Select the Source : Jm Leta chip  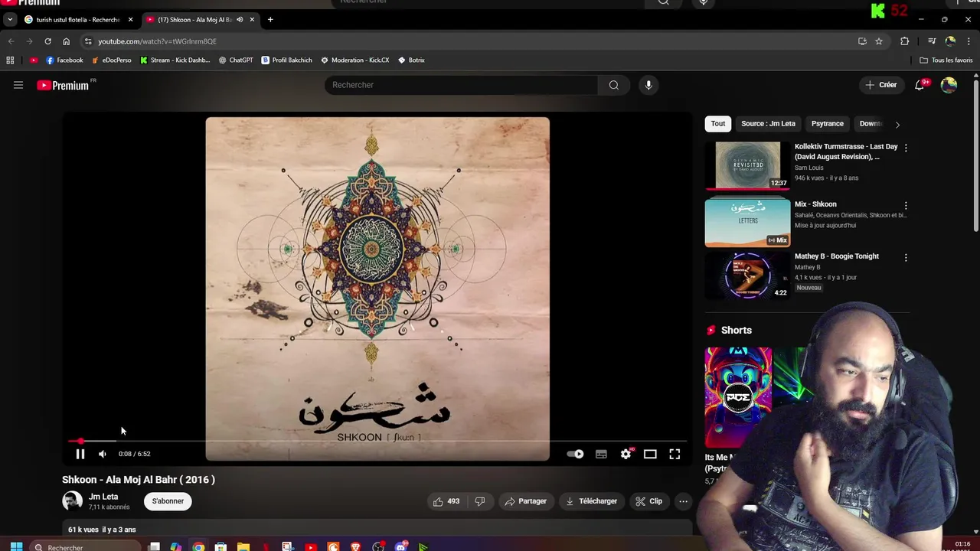point(768,123)
